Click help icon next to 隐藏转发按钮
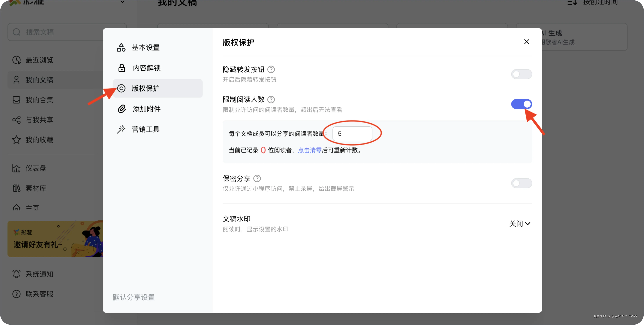 pyautogui.click(x=271, y=69)
